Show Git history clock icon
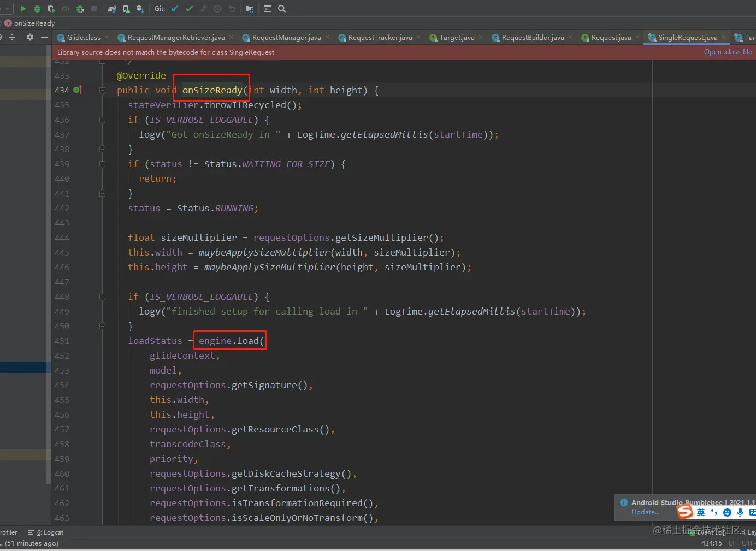 [217, 9]
